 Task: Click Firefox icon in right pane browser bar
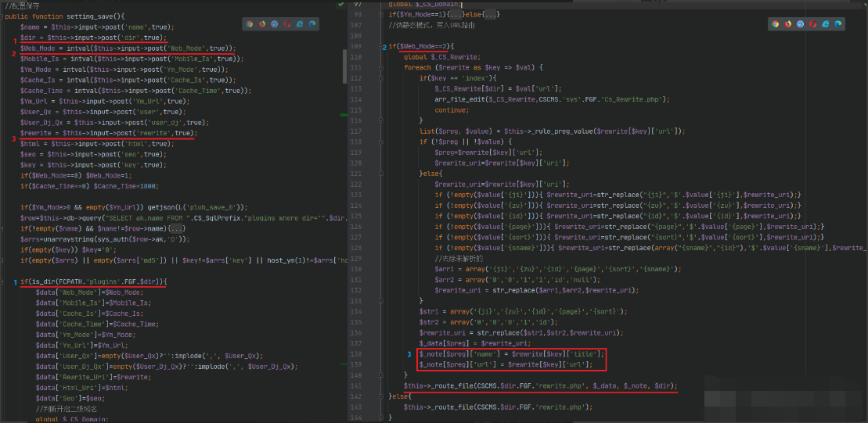(x=787, y=23)
